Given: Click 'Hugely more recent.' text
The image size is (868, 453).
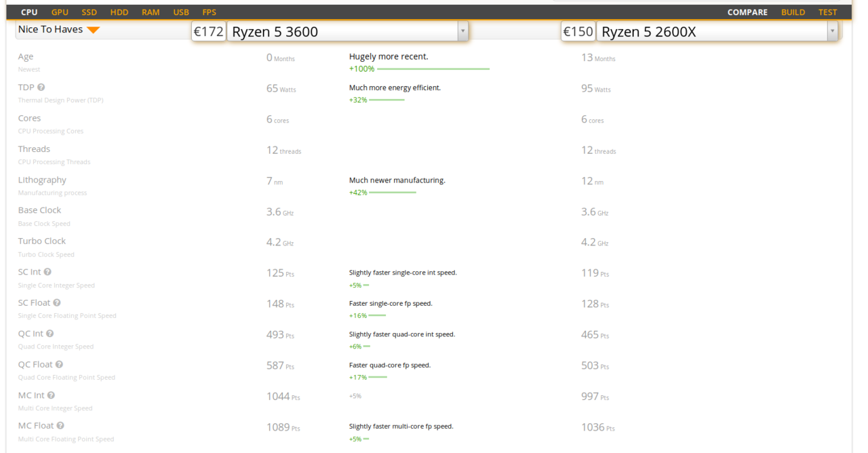Looking at the screenshot, I should point(389,57).
